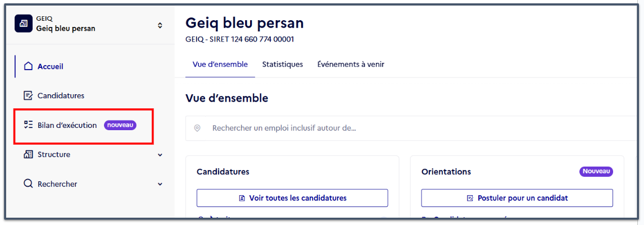Go to Candidatures in the sidebar

pyautogui.click(x=61, y=96)
